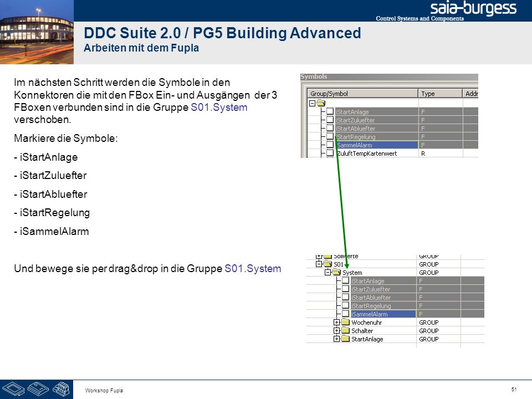
Task: Click the symbol icon beside iStartAnlage under System
Action: click(x=345, y=280)
